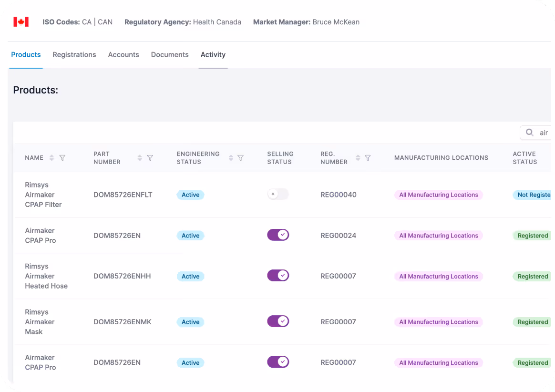This screenshot has width=555, height=392.
Task: Click Not Registered status badge
Action: (532, 195)
